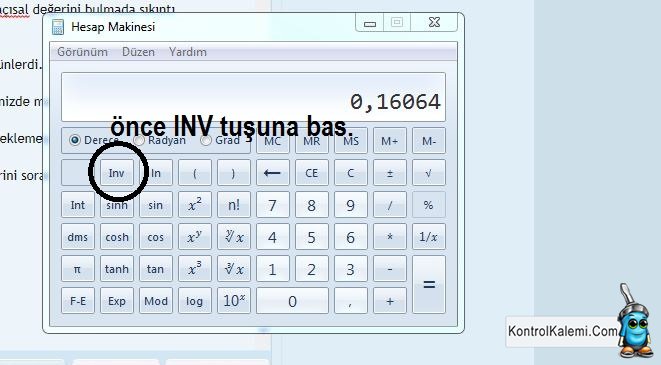Select the Derece degrees radio button

coord(75,140)
